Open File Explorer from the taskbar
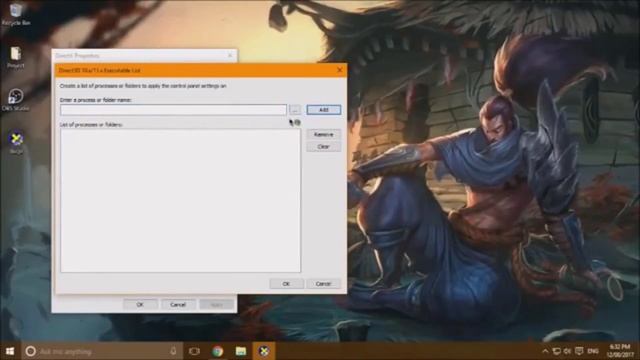This screenshot has height=360, width=640. (x=241, y=351)
